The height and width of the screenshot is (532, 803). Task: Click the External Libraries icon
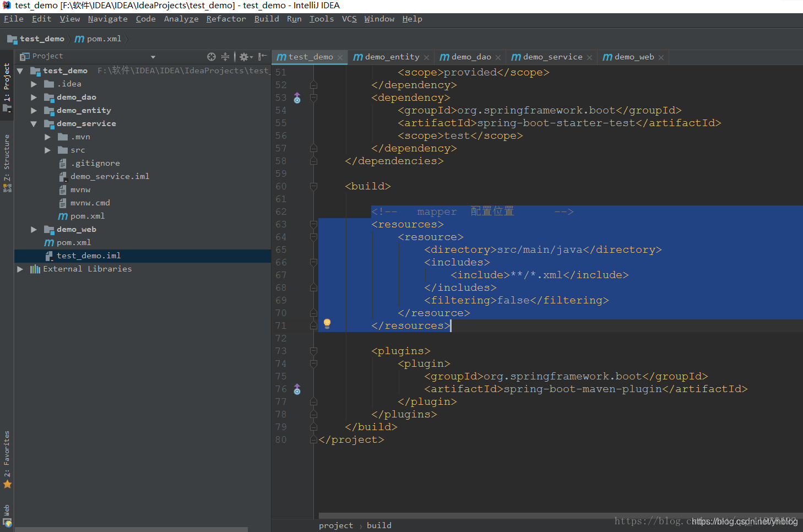35,269
